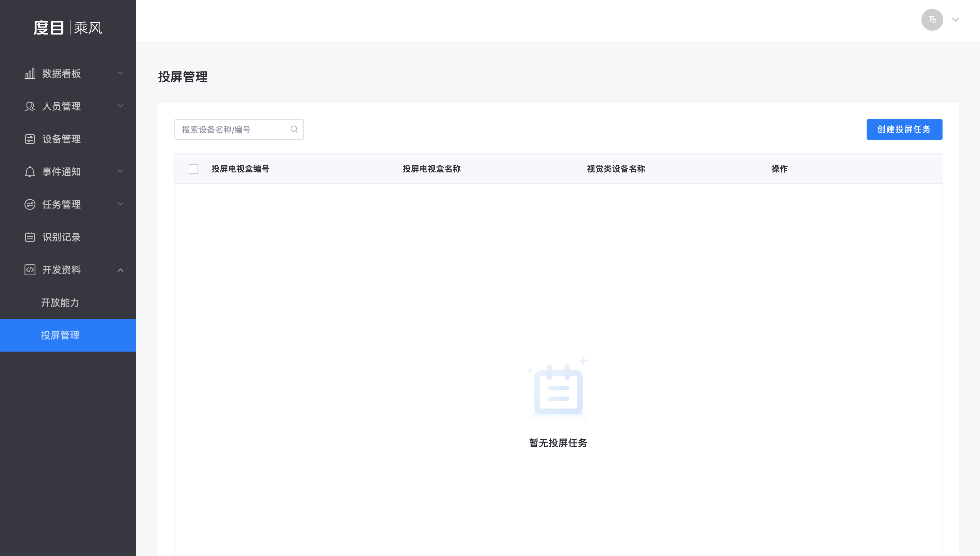Click the 设备管理 device icon
The width and height of the screenshot is (980, 556).
click(30, 139)
